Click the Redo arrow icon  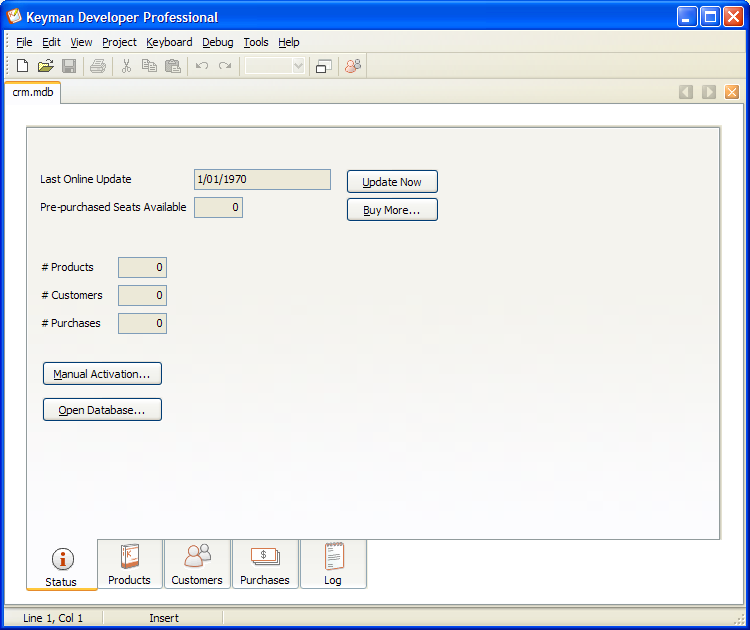(x=225, y=66)
